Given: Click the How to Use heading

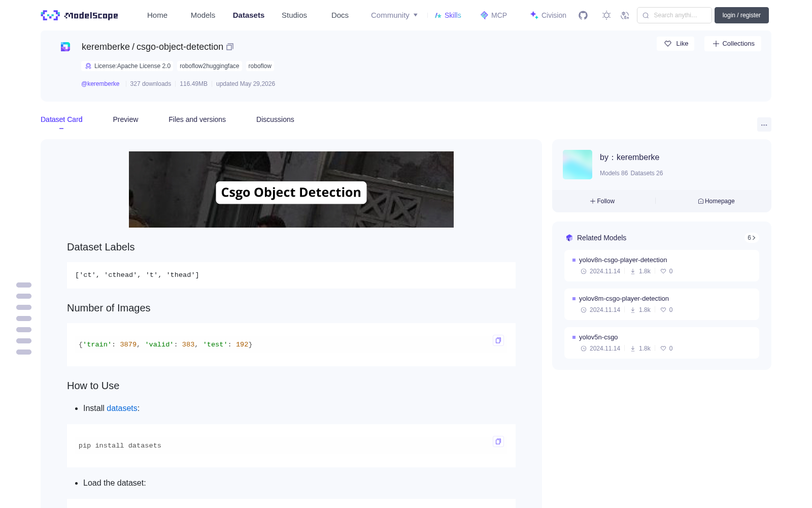Looking at the screenshot, I should (x=93, y=386).
